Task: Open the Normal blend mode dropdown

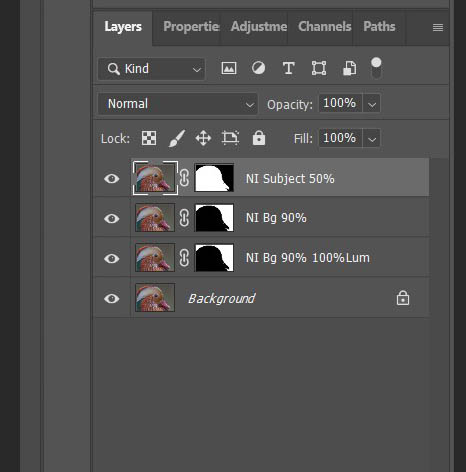Action: 177,104
